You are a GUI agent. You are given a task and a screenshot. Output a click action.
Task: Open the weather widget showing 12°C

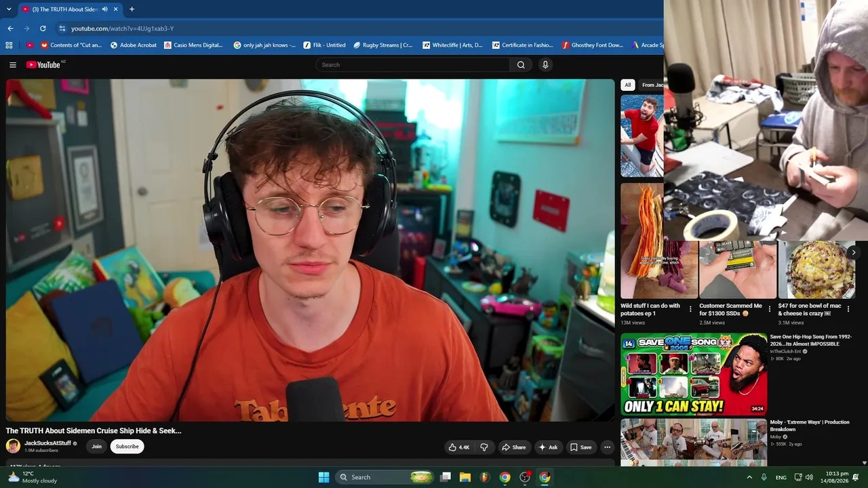pyautogui.click(x=32, y=477)
